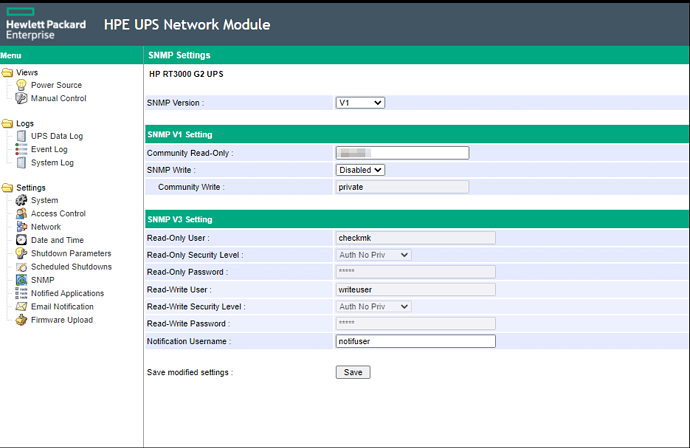The image size is (690, 448).
Task: Open the UPS Data Log
Action: (x=57, y=136)
